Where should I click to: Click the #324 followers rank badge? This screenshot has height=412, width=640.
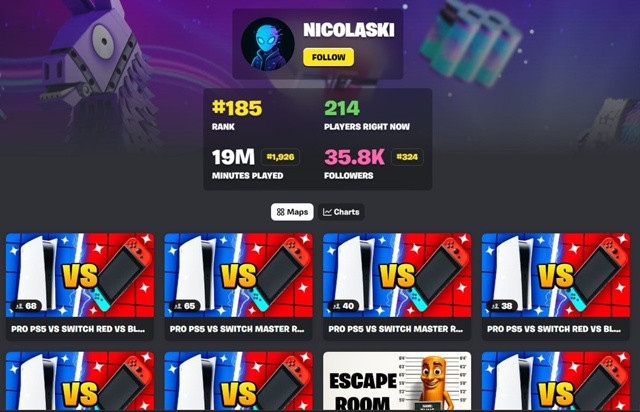click(407, 157)
